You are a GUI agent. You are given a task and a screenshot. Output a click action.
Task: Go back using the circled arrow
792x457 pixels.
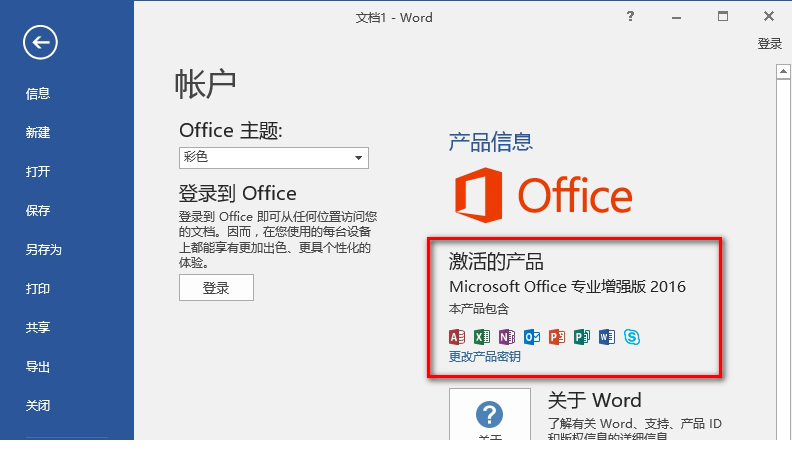pos(40,42)
